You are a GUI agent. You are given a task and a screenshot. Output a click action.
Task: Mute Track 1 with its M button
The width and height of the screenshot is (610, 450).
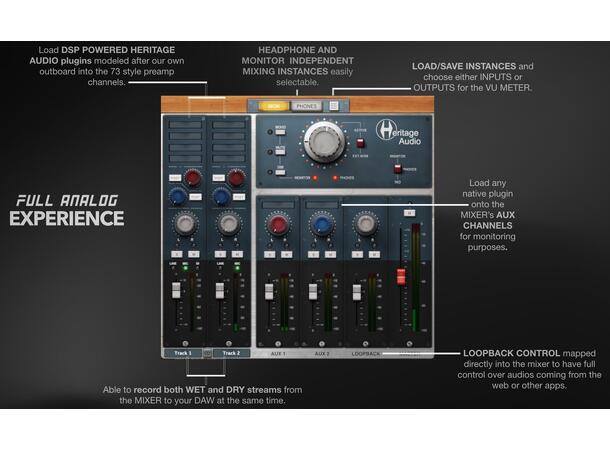[x=194, y=254]
